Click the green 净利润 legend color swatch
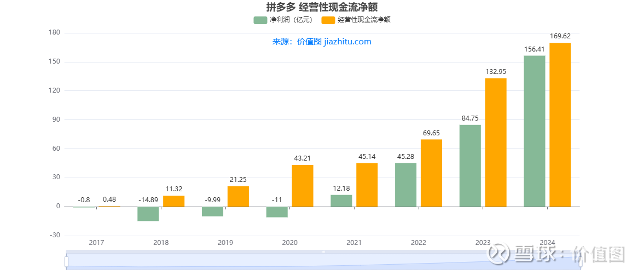The image size is (644, 274). click(260, 20)
